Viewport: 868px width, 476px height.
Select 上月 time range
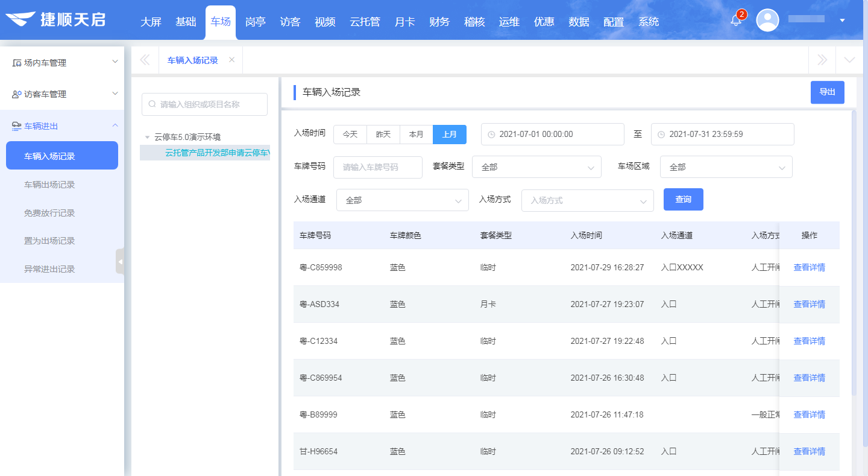click(450, 135)
